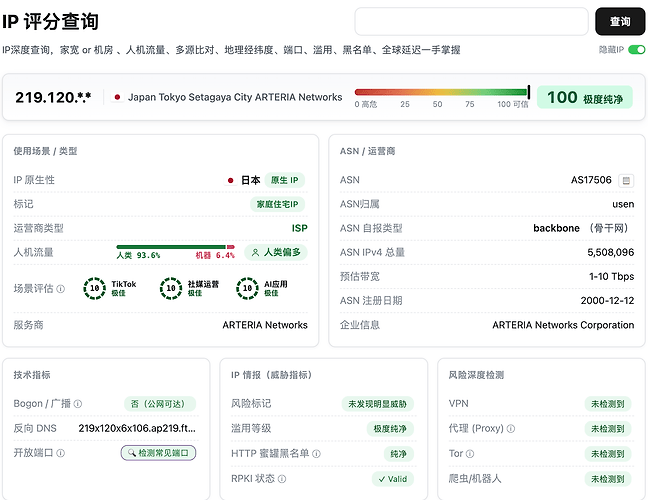This screenshot has width=648, height=500.
Task: Click the 人类偏多 badge
Action: click(x=276, y=252)
